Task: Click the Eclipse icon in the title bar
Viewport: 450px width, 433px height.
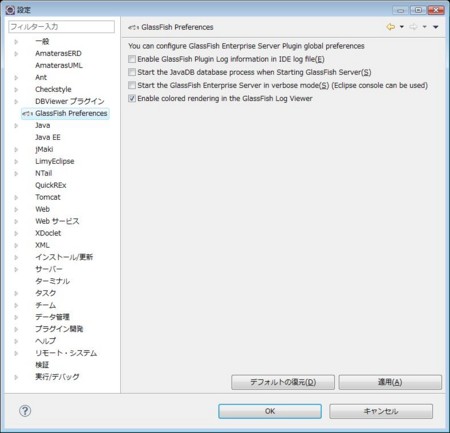Action: click(x=10, y=10)
